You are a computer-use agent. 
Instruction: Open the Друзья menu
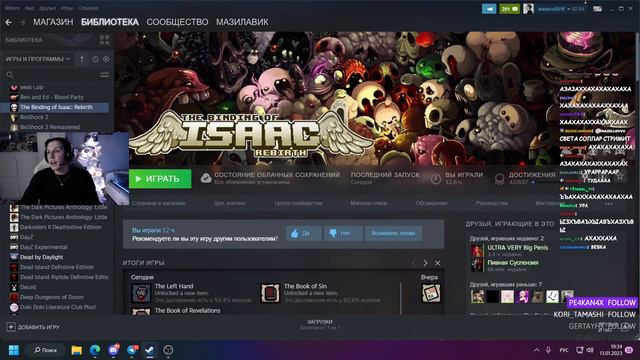[47, 8]
